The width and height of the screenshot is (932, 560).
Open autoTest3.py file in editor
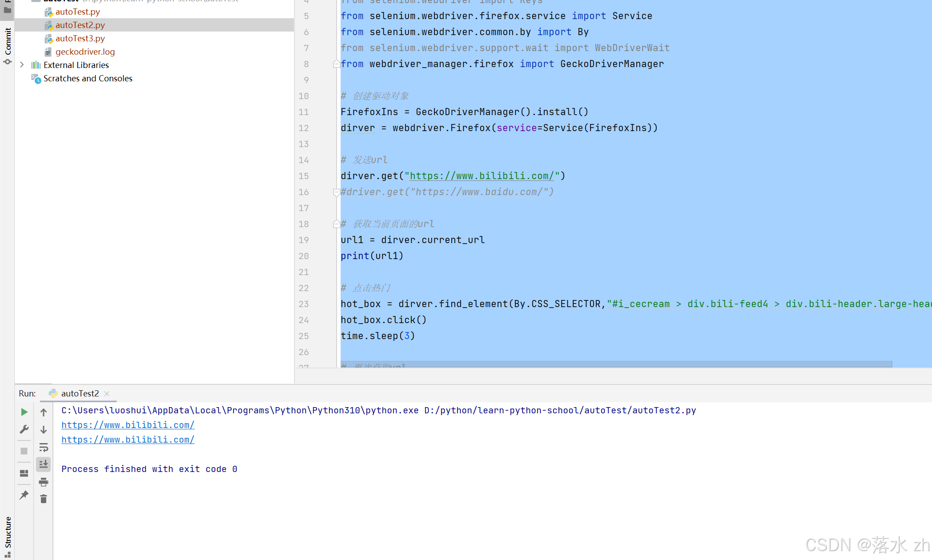[80, 38]
